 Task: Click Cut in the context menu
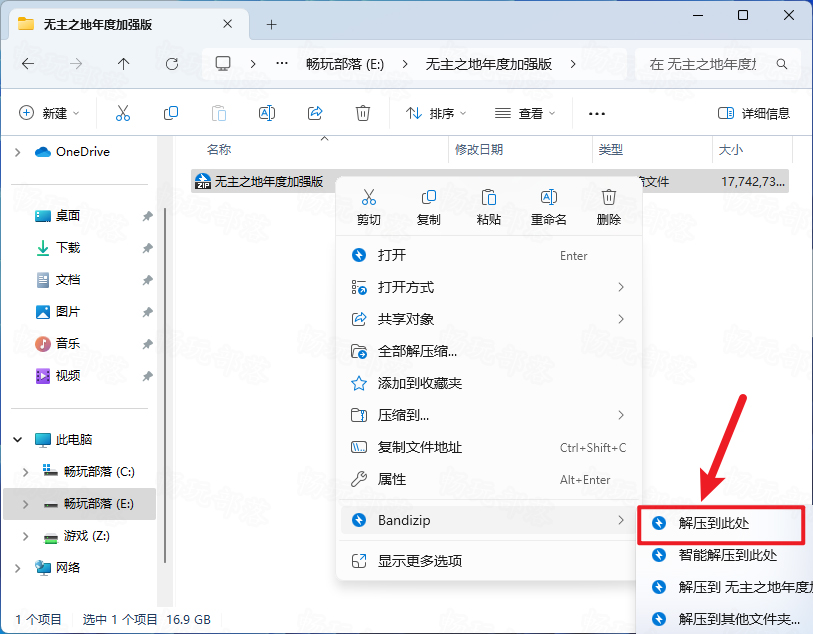(369, 207)
